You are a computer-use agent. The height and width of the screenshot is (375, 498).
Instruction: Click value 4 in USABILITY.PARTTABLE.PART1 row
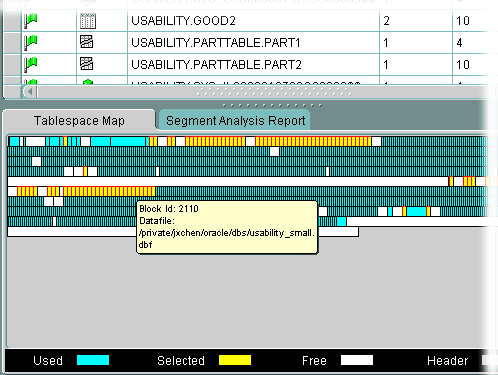pos(459,43)
